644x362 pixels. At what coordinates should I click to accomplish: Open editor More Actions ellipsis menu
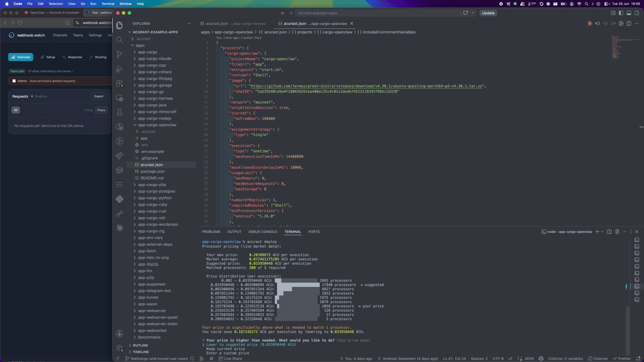(637, 23)
